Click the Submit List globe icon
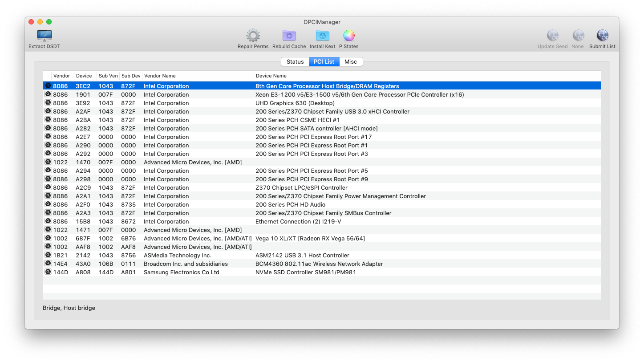This screenshot has height=362, width=644. pyautogui.click(x=602, y=36)
